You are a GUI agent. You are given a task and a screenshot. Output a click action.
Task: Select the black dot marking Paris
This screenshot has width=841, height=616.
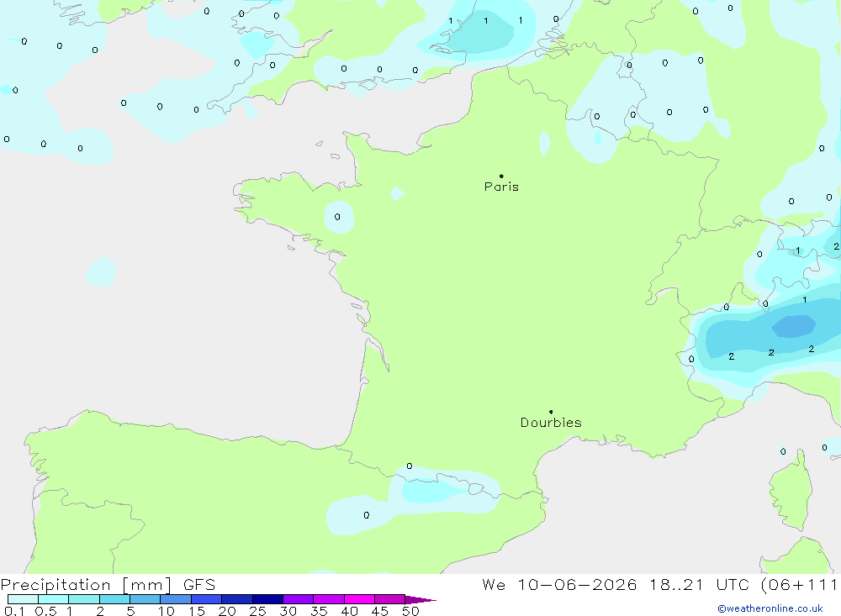pyautogui.click(x=501, y=176)
